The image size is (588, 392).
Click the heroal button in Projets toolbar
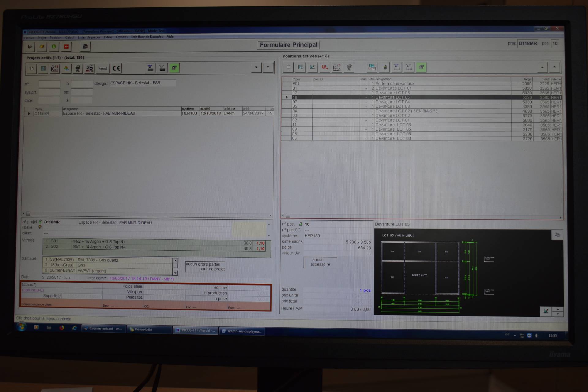coord(103,68)
